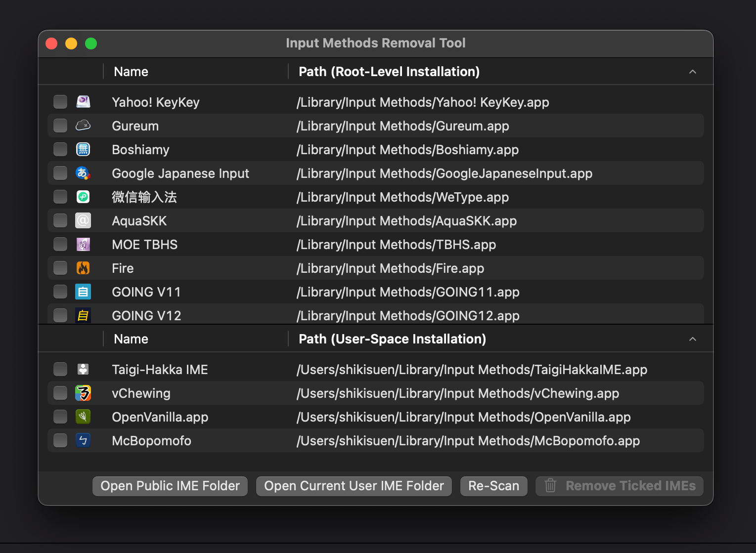Click the McBopomofo app icon

click(83, 440)
